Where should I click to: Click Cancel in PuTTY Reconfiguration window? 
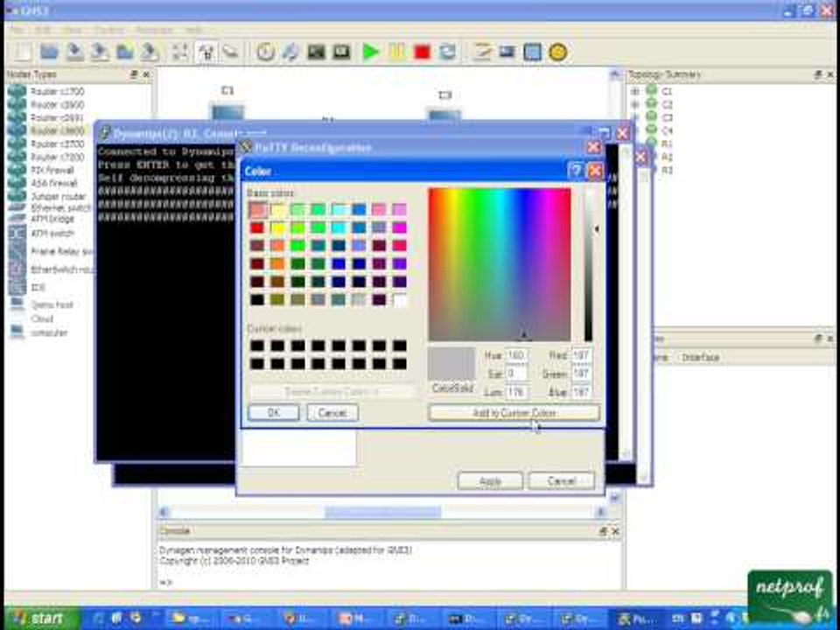point(562,481)
